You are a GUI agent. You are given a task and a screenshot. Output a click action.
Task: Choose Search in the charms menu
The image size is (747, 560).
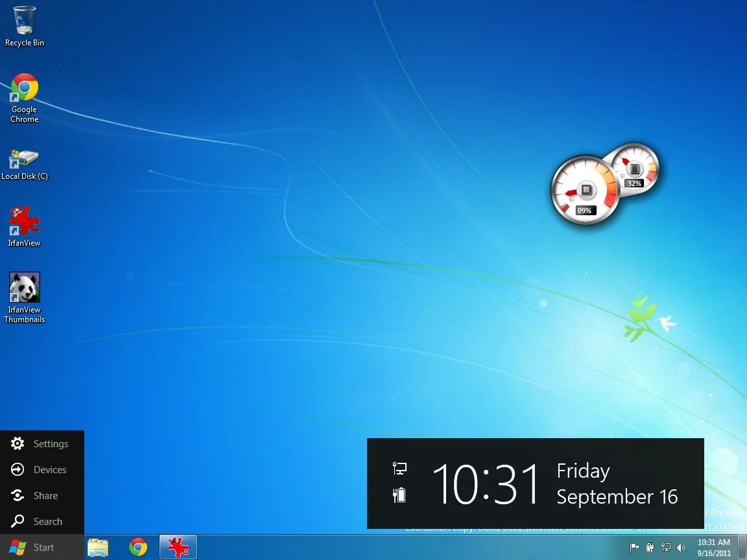click(42, 521)
